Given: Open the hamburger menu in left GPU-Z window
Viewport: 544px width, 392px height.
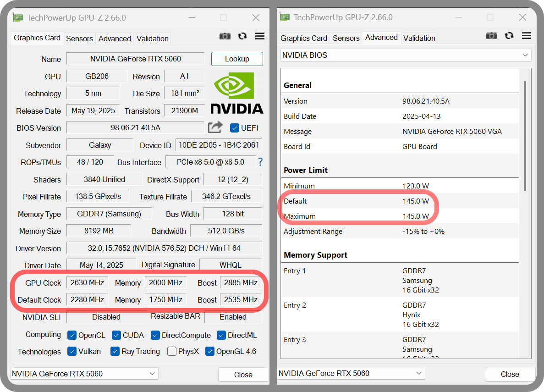Looking at the screenshot, I should [260, 36].
